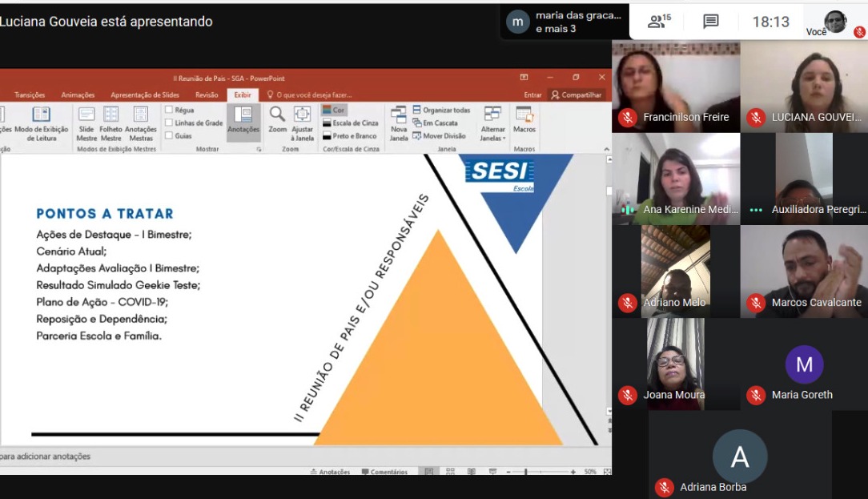Switch to Normal view in status bar
Viewport: 868px width, 499px height.
(429, 471)
